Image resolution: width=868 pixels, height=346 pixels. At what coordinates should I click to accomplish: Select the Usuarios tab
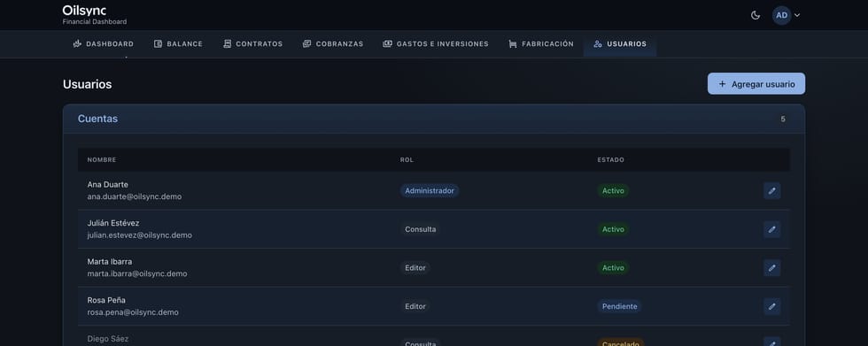tap(620, 44)
